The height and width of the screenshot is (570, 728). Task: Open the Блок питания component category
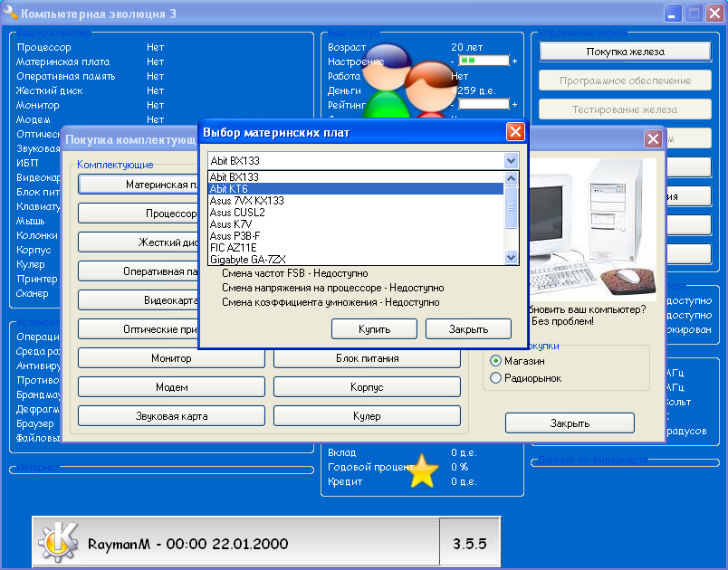click(x=367, y=358)
